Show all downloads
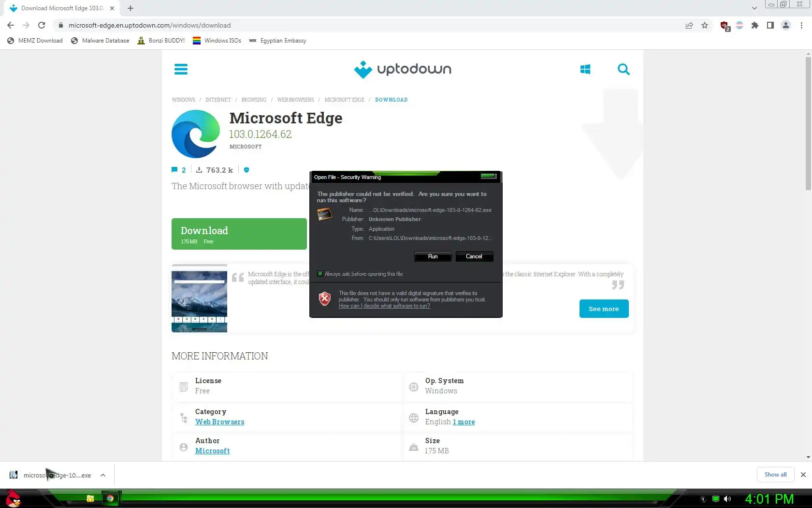Image resolution: width=812 pixels, height=508 pixels. click(x=775, y=475)
